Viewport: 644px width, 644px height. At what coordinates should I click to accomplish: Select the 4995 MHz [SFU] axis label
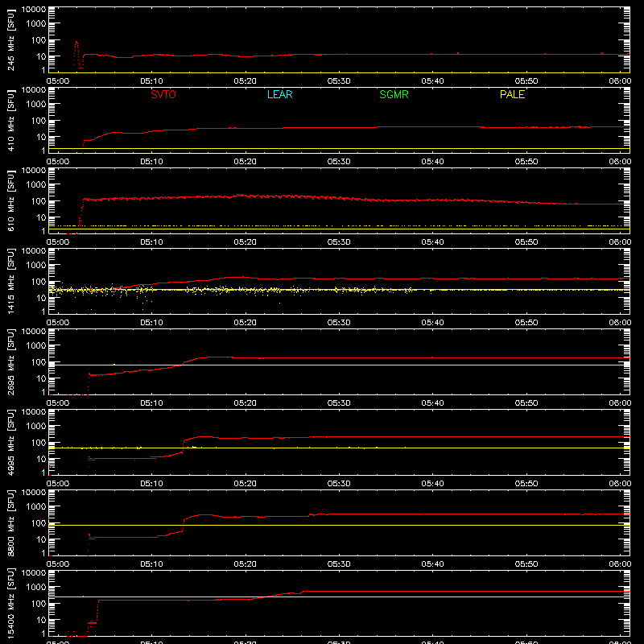(x=11, y=443)
